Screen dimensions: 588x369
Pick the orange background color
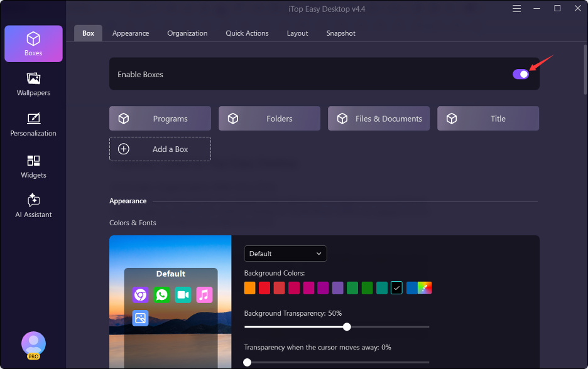click(x=250, y=288)
